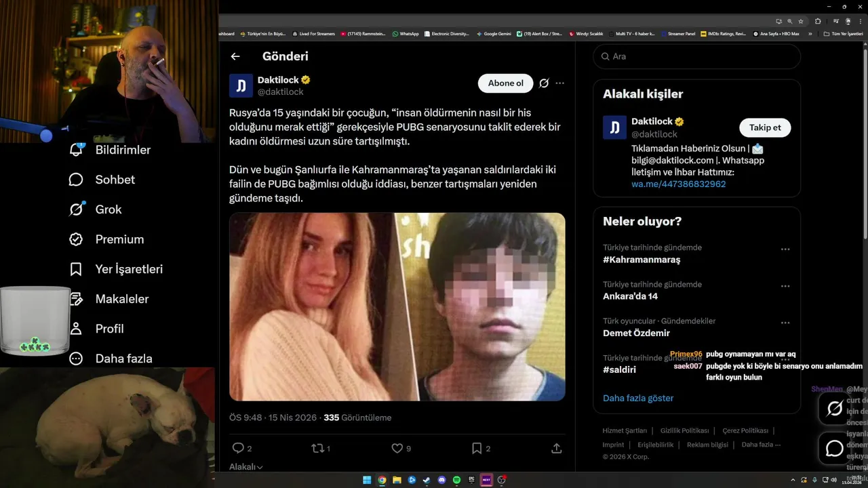Open the blonde woman photo in post

pos(312,307)
